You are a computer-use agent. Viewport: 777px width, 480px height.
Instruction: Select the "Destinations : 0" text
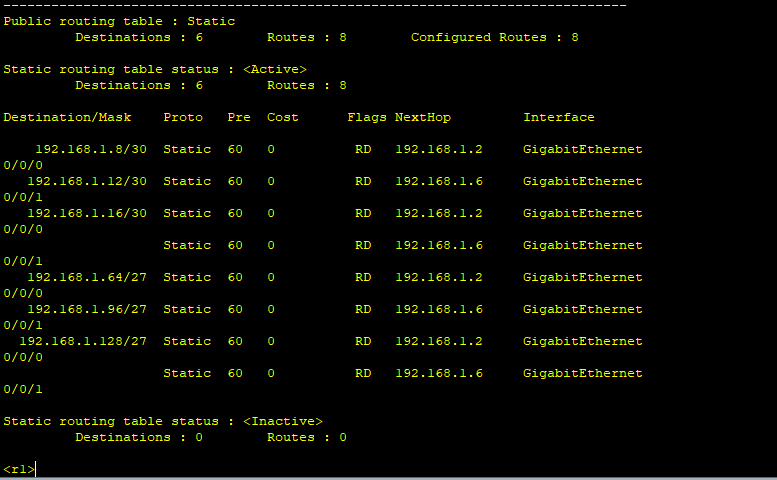pos(139,437)
